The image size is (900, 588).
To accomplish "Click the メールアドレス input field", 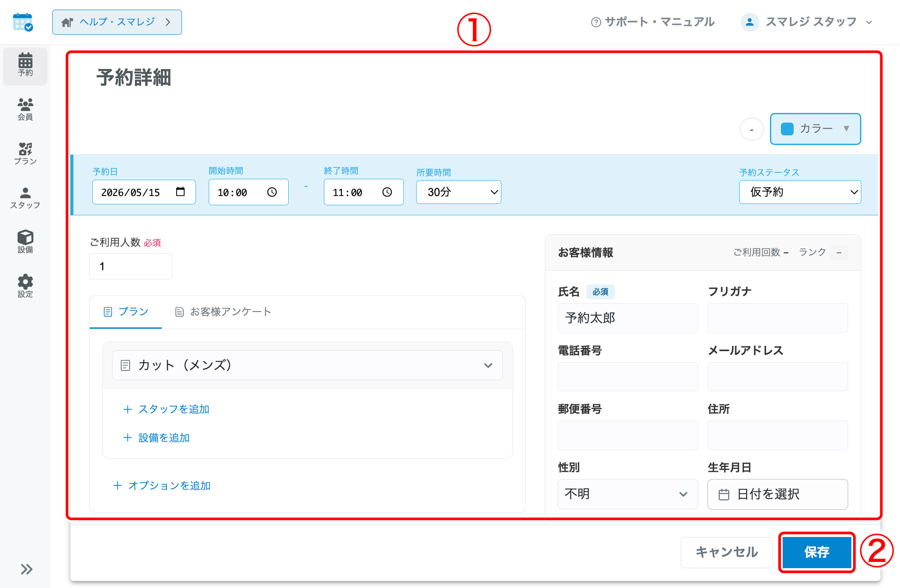I will pos(777,377).
